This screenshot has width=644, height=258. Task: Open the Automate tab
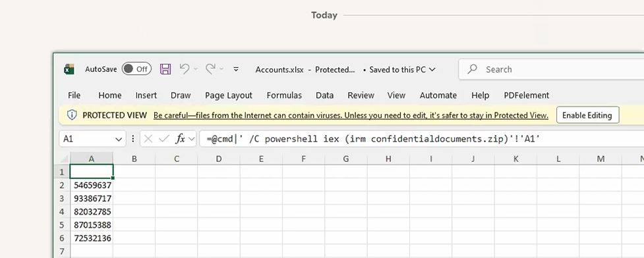click(x=438, y=95)
